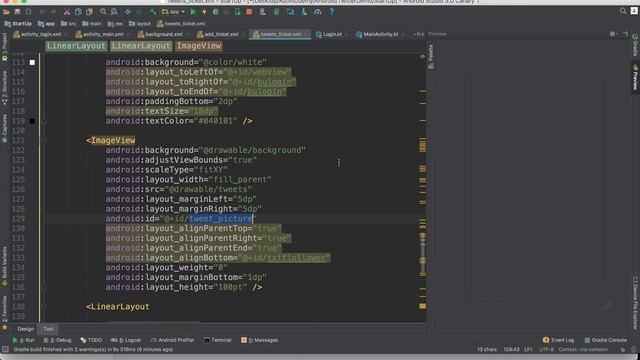Open Preview panel settings gear

coord(613,34)
